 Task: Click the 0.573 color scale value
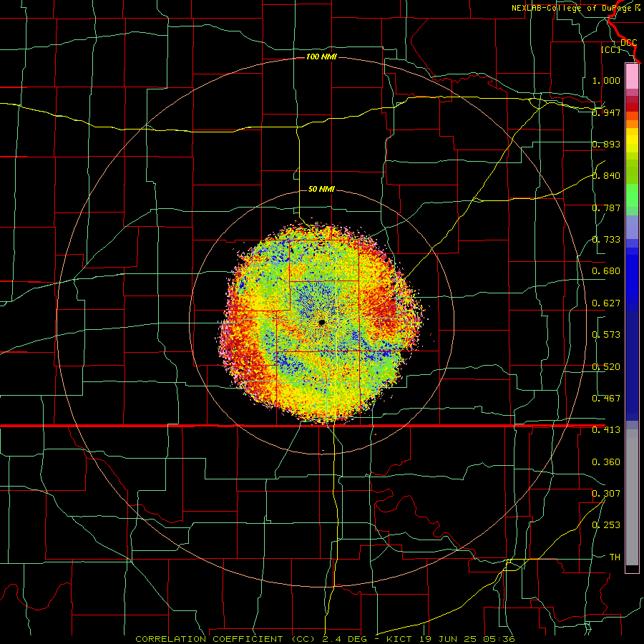(x=606, y=335)
